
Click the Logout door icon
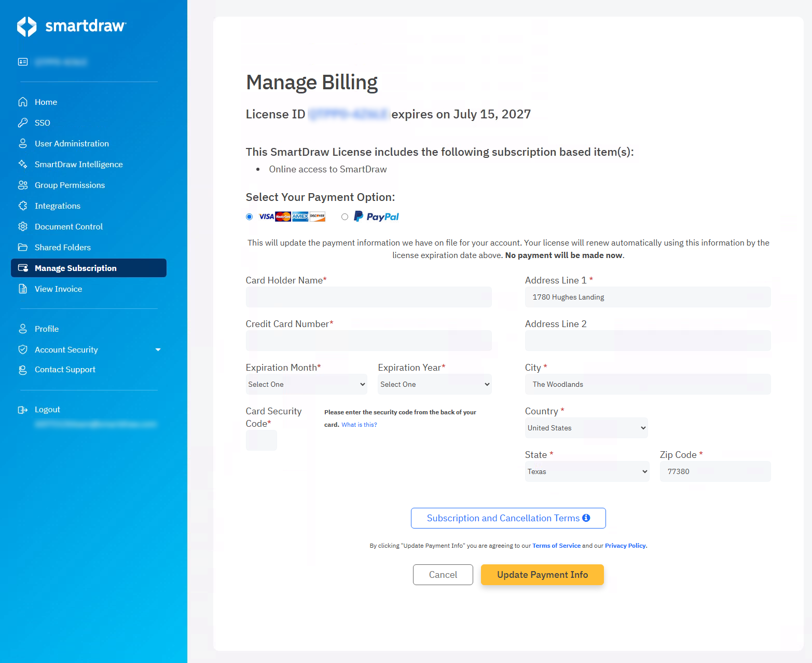point(23,410)
